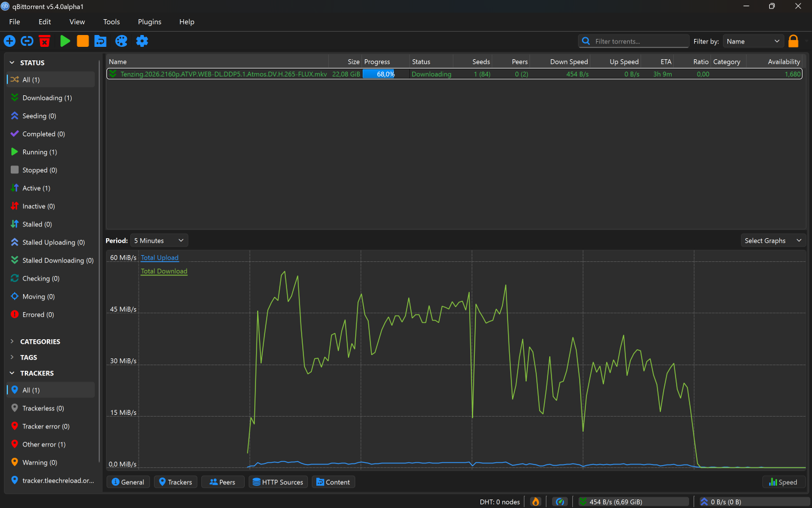This screenshot has width=812, height=508.
Task: Add a torrent link
Action: [27, 41]
